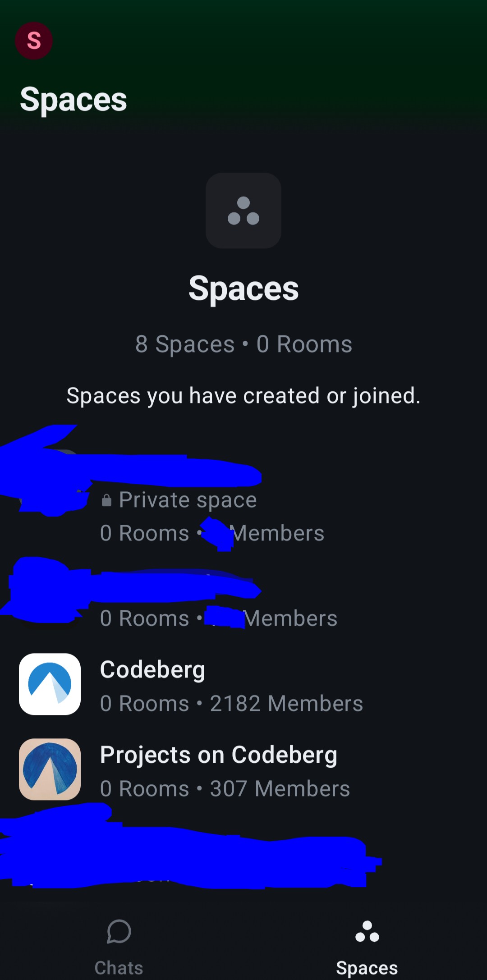Tap the Chats speech bubble icon
Image resolution: width=487 pixels, height=980 pixels.
pos(119,931)
